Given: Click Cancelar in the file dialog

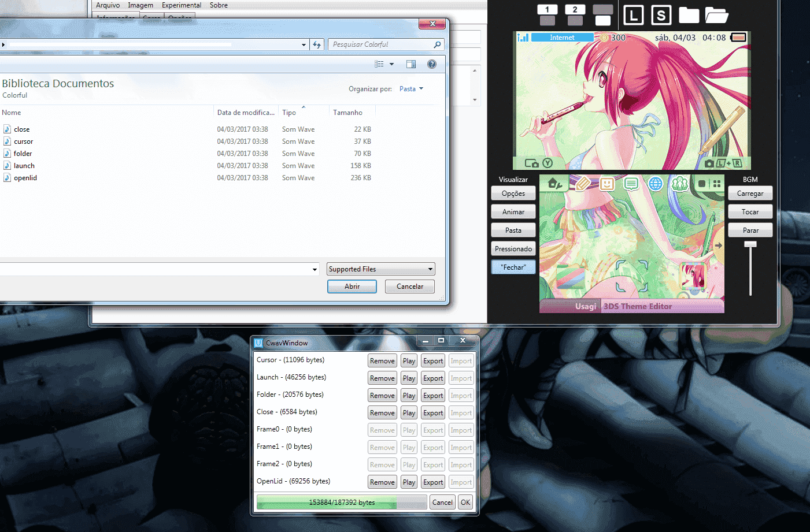Looking at the screenshot, I should [410, 287].
